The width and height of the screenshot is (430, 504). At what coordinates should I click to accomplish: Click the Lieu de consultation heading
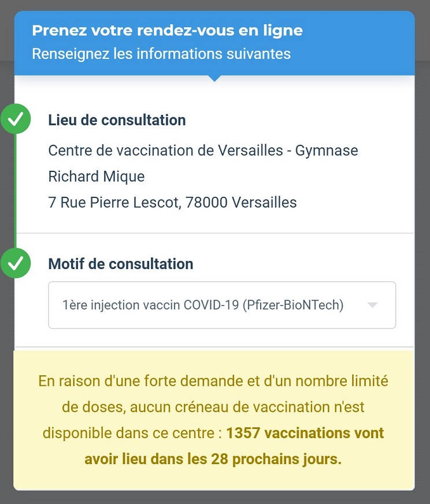(117, 120)
